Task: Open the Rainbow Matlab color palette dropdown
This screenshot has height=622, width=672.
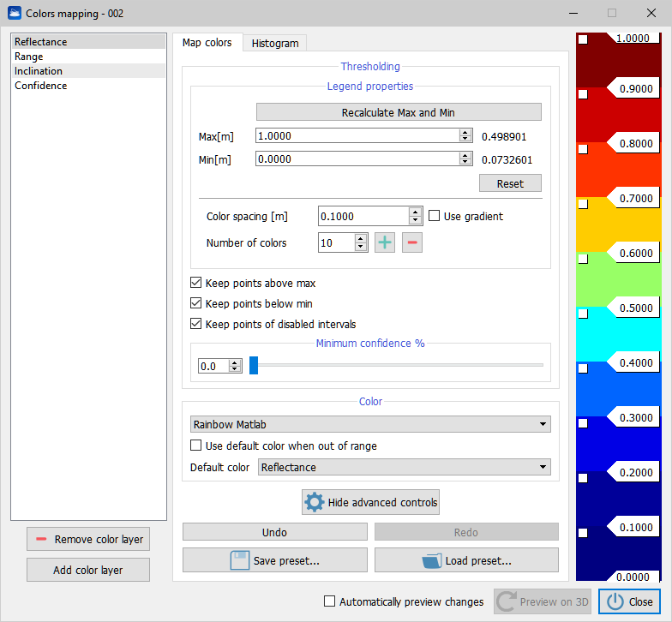Action: tap(369, 424)
